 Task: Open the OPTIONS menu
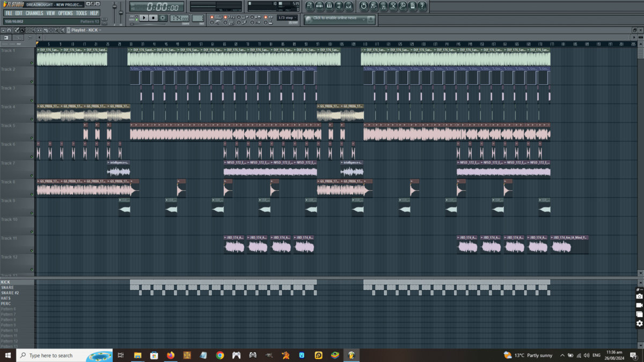65,13
